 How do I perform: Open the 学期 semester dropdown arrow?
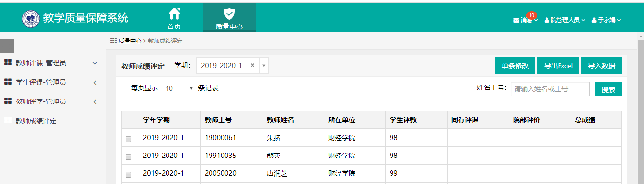(x=264, y=65)
